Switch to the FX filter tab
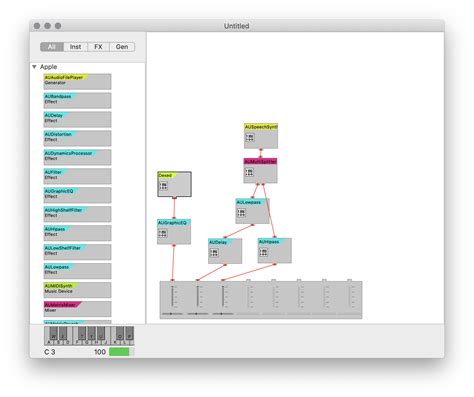474x397 pixels. click(x=98, y=47)
